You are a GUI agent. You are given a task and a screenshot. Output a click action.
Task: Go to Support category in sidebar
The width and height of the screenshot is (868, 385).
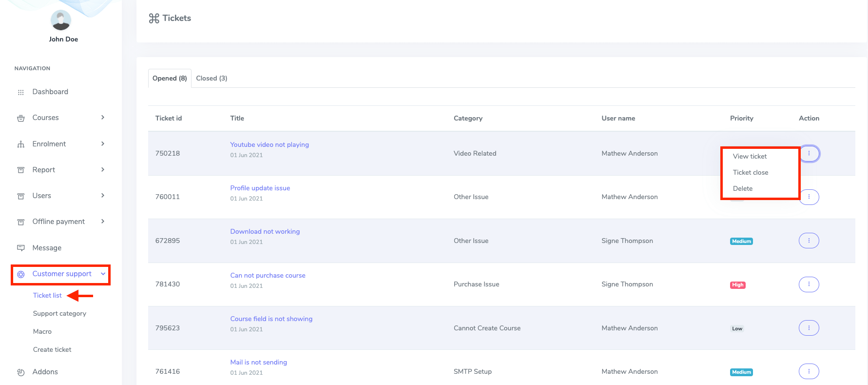point(59,314)
